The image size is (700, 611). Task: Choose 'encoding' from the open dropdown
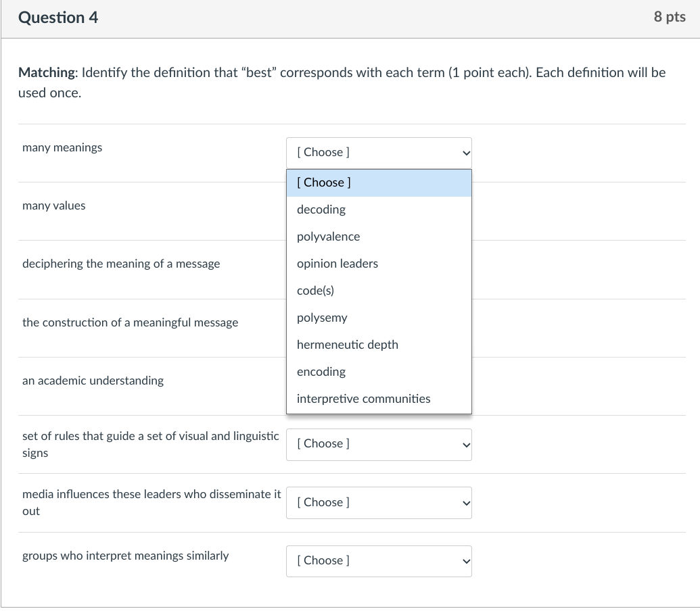[321, 372]
